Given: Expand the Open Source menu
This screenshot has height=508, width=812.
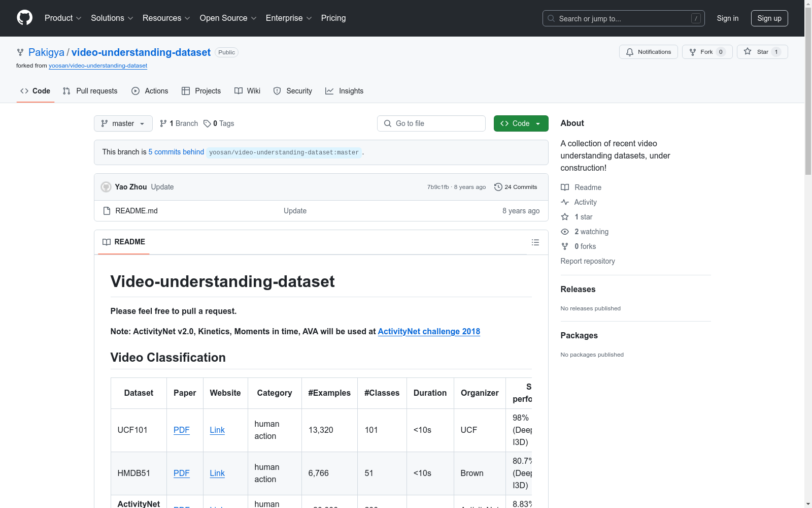Looking at the screenshot, I should click(x=228, y=18).
